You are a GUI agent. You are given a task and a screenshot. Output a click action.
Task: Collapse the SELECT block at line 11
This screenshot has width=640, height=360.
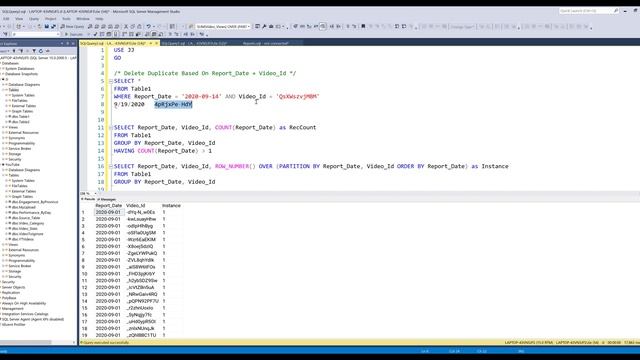[x=111, y=128]
